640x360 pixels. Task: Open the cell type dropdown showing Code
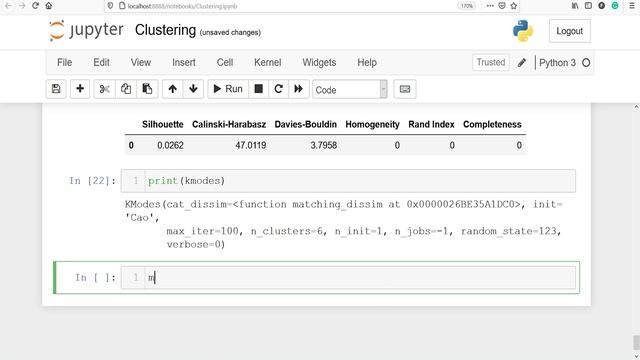click(x=350, y=89)
